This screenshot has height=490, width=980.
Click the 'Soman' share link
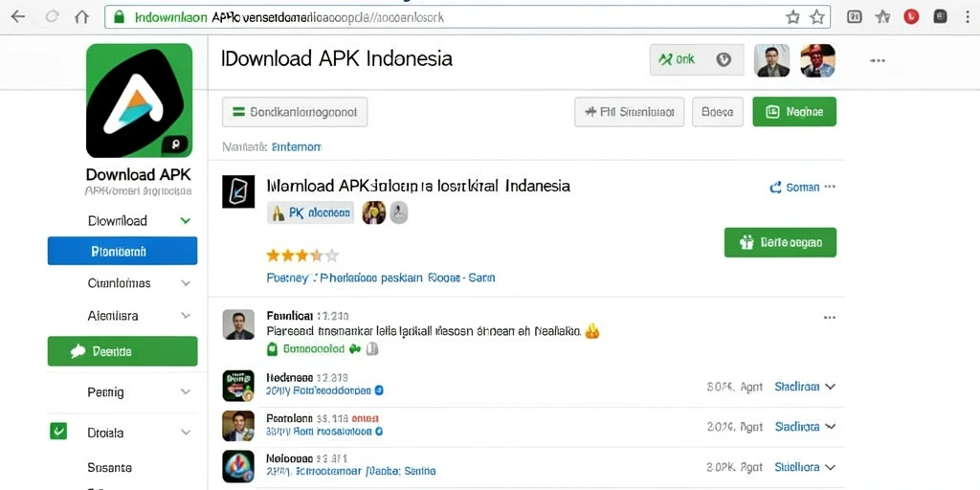pyautogui.click(x=795, y=187)
